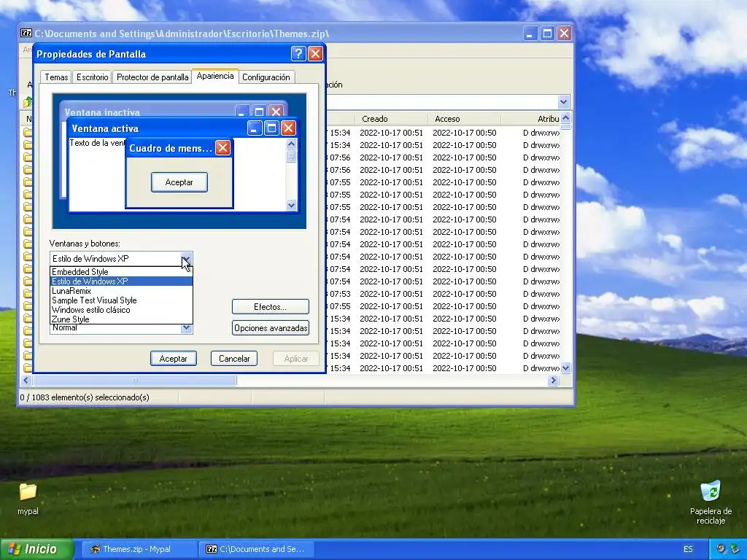
Task: Click the Ventana inactiva preview title
Action: (102, 112)
